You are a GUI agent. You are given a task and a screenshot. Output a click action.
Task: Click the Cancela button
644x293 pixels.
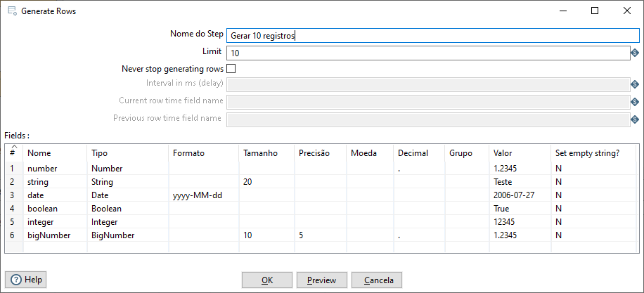pos(377,280)
